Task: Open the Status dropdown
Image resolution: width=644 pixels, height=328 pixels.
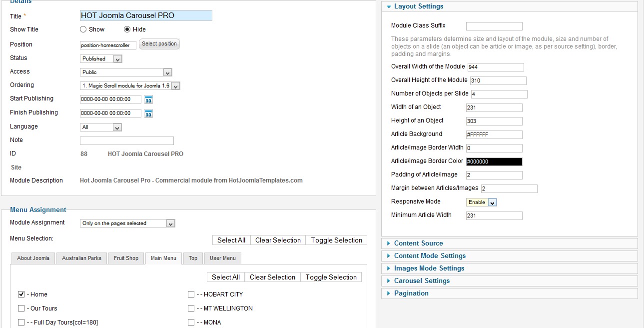Action: 101,59
